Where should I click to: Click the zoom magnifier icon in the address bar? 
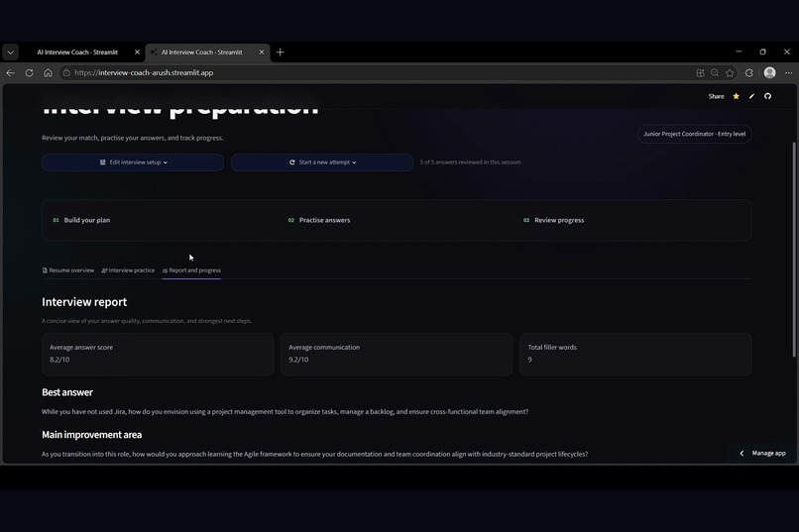[715, 72]
